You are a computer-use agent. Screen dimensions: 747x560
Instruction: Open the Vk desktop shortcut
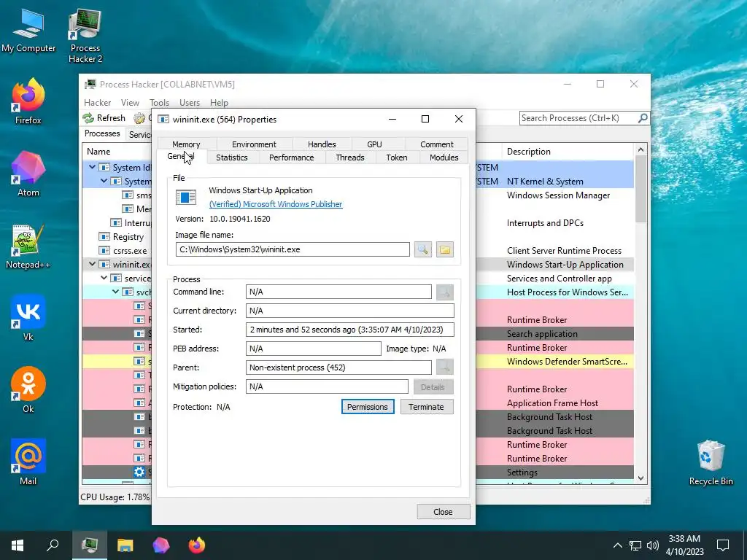pos(28,318)
